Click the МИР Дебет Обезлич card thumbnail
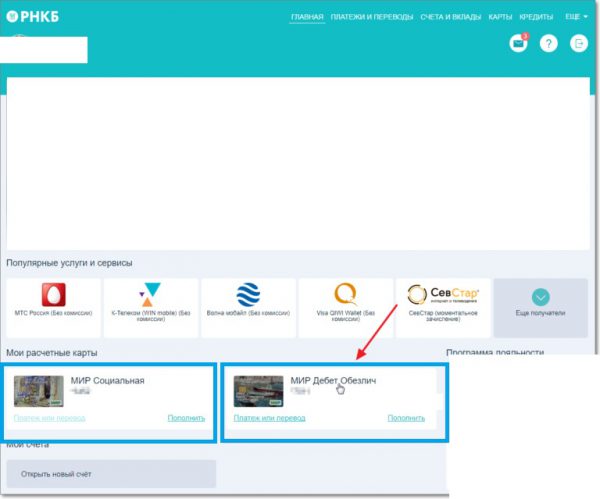Screen dimensions: 600x499 [x=258, y=390]
